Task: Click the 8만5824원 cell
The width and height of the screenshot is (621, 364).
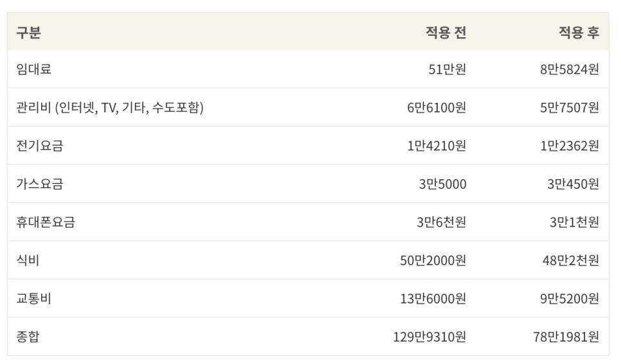Action: tap(570, 69)
